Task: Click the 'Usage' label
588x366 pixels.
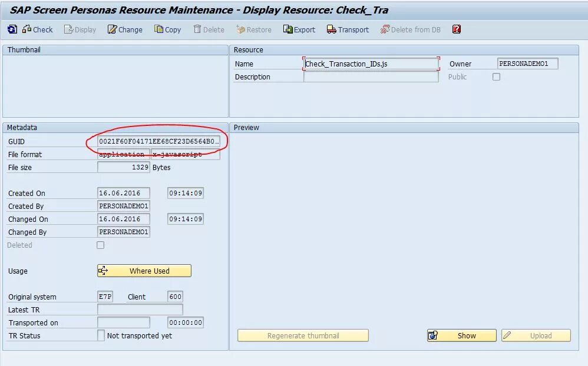Action: (x=18, y=271)
